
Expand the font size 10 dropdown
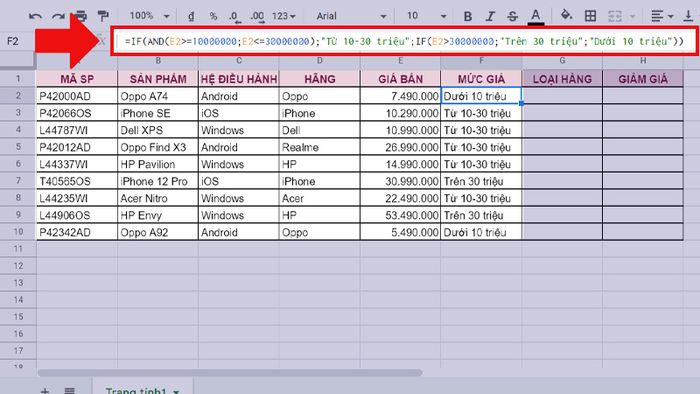(426, 16)
